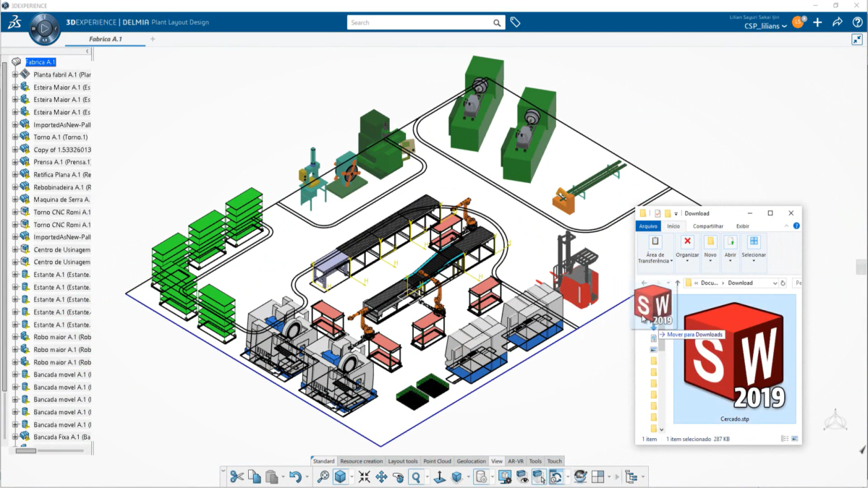
Task: Open the Compartilhar tab in Explorer
Action: click(709, 226)
